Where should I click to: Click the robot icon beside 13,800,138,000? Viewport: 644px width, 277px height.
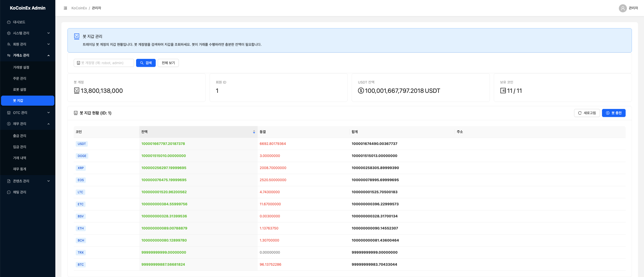tap(77, 91)
